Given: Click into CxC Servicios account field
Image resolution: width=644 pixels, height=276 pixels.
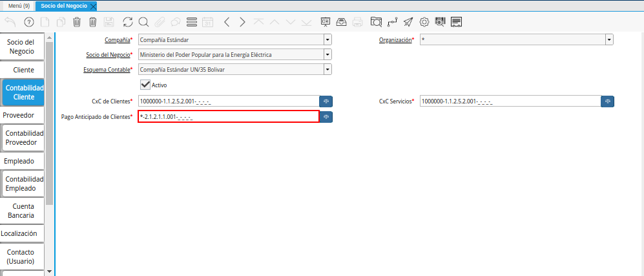Looking at the screenshot, I should point(510,101).
